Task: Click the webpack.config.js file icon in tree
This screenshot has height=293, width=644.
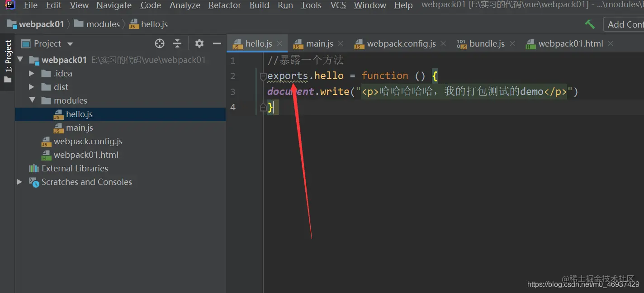Action: (46, 142)
